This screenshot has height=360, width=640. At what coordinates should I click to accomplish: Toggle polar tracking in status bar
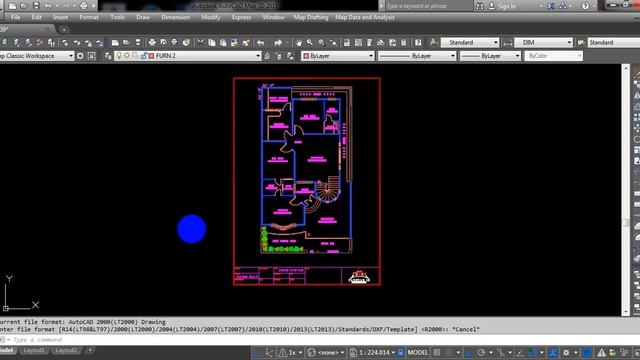(481, 352)
